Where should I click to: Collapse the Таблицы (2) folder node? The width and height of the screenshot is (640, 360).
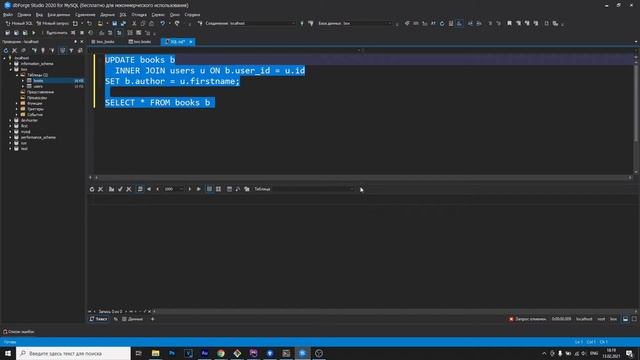17,75
